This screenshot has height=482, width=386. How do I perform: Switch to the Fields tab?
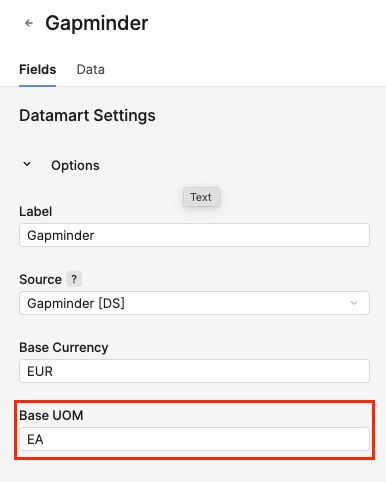tap(37, 69)
